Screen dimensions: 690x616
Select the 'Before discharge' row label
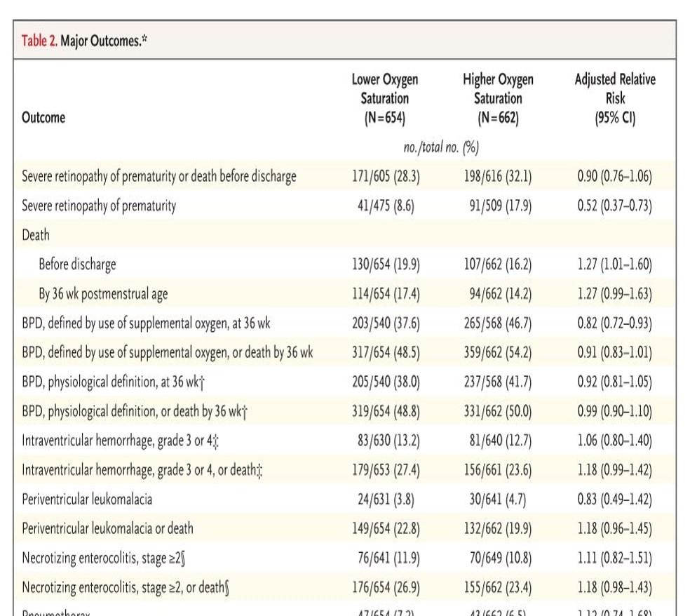[x=77, y=265]
